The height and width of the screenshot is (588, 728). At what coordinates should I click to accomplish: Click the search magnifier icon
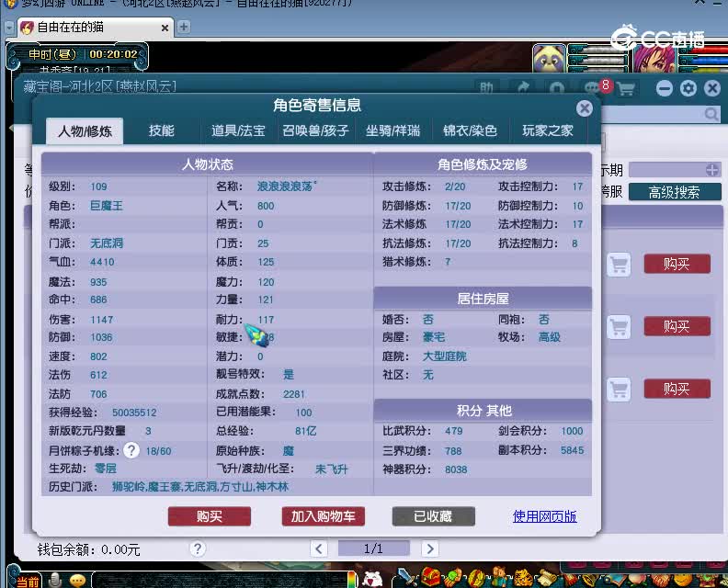click(x=711, y=114)
